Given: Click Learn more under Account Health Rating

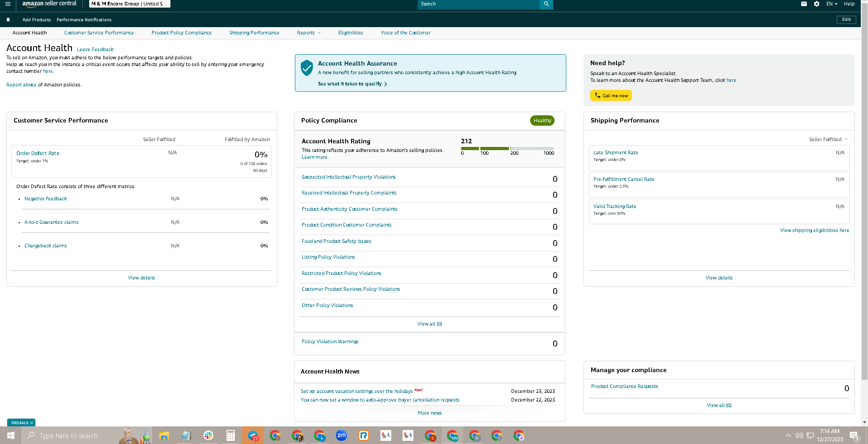Looking at the screenshot, I should click(315, 157).
